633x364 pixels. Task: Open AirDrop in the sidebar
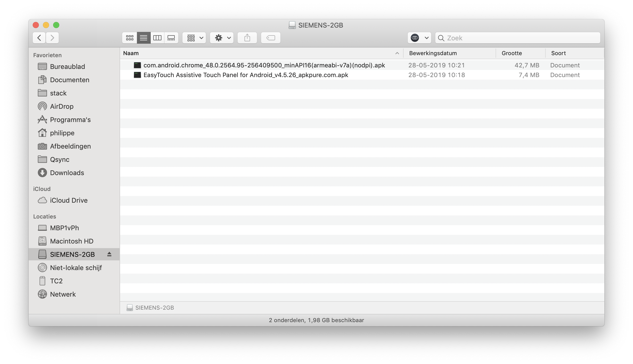[x=62, y=106]
